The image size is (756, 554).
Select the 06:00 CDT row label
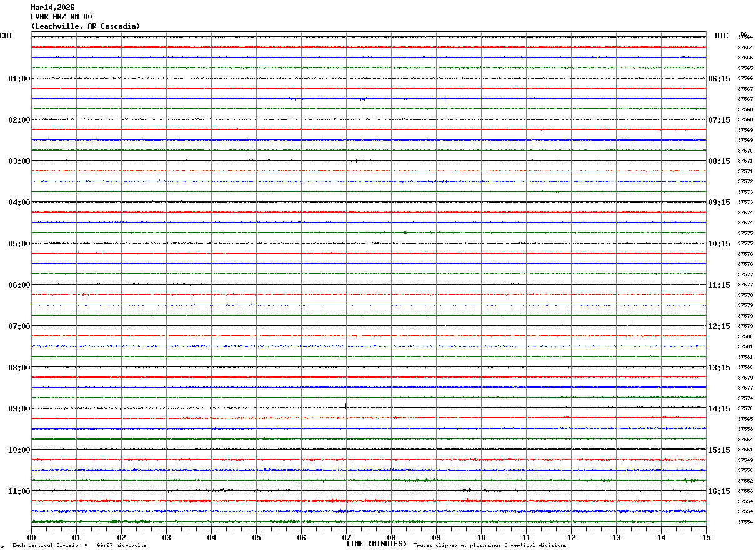pyautogui.click(x=19, y=285)
